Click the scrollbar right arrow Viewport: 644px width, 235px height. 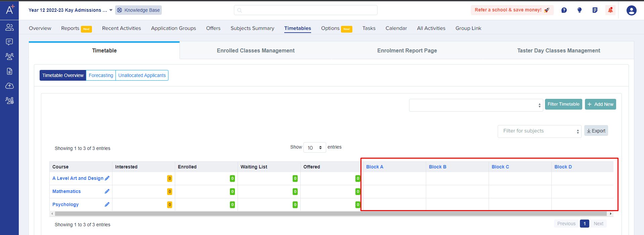click(611, 214)
